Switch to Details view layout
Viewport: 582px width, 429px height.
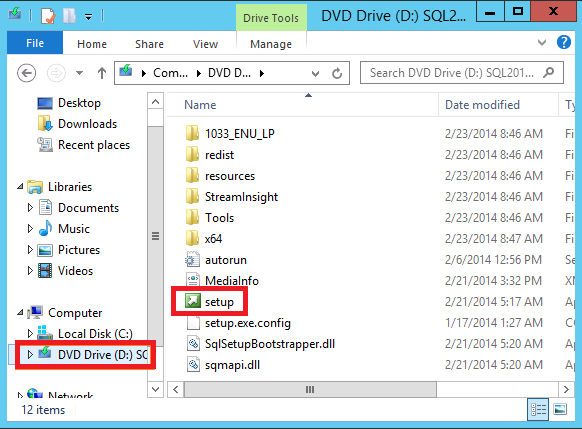[538, 410]
